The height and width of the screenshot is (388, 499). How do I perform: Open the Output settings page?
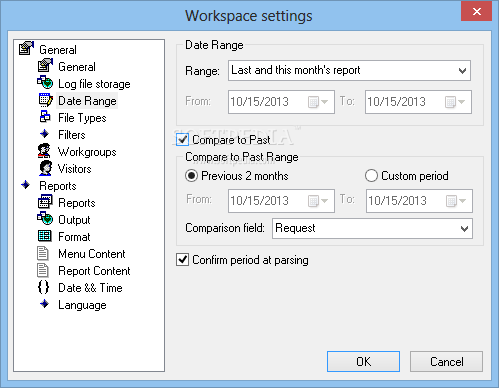(74, 220)
